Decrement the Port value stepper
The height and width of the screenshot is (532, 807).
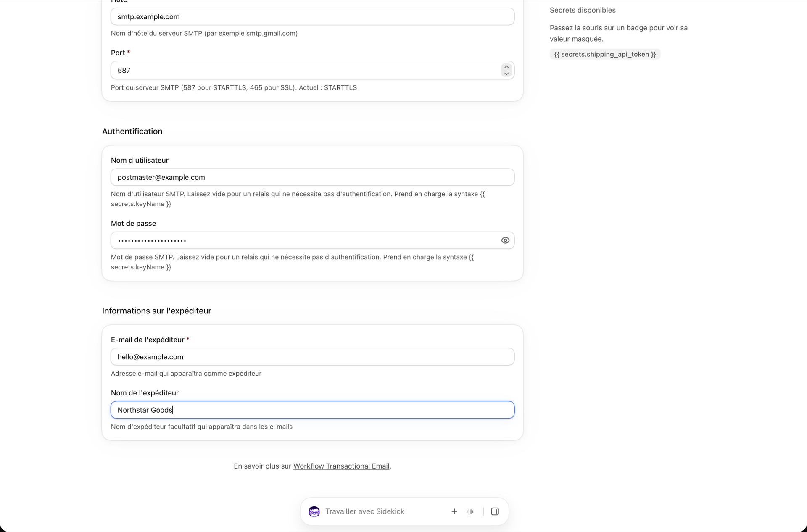[506, 74]
